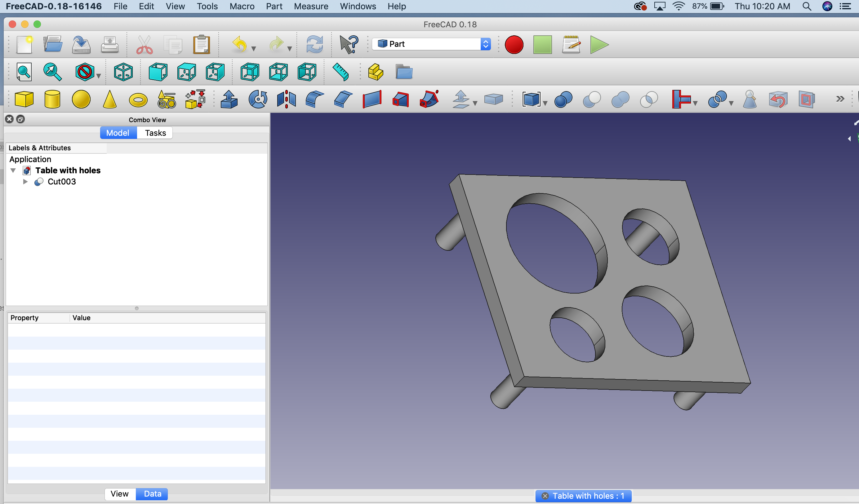Image resolution: width=859 pixels, height=504 pixels.
Task: Open the redo history dropdown arrow
Action: [x=289, y=48]
